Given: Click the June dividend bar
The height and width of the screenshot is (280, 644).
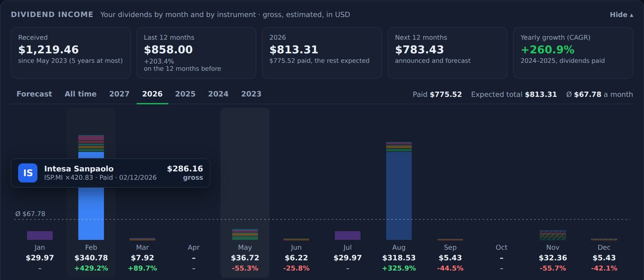Looking at the screenshot, I should pyautogui.click(x=296, y=239).
